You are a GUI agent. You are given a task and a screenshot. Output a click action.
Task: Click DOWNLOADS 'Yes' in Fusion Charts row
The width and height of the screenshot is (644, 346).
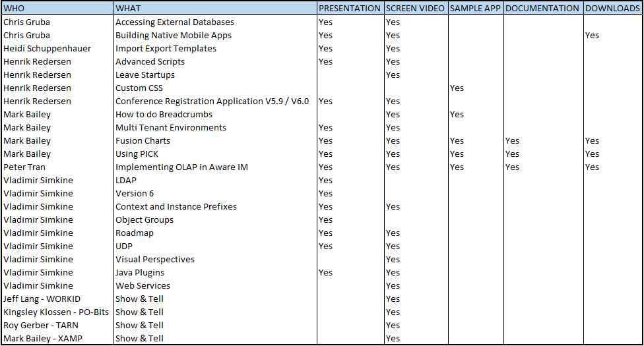[592, 140]
